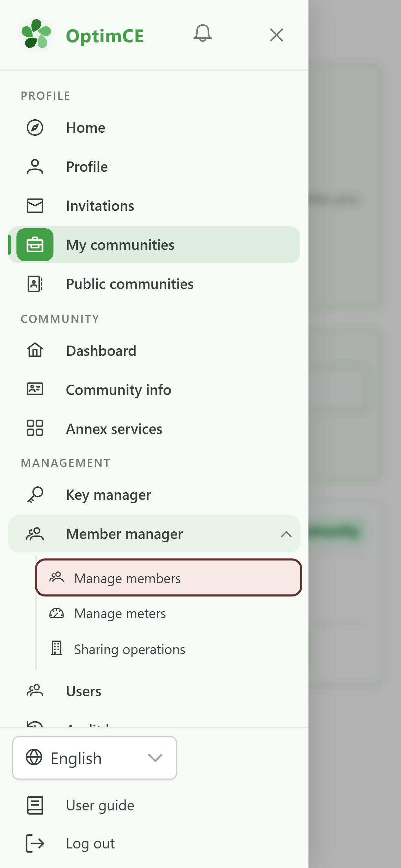Image resolution: width=401 pixels, height=868 pixels.
Task: Click the dimmed overlay beside the sidebar
Action: pos(355,434)
